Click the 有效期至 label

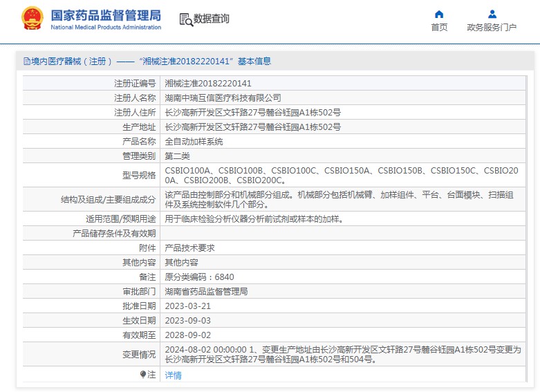coord(139,335)
